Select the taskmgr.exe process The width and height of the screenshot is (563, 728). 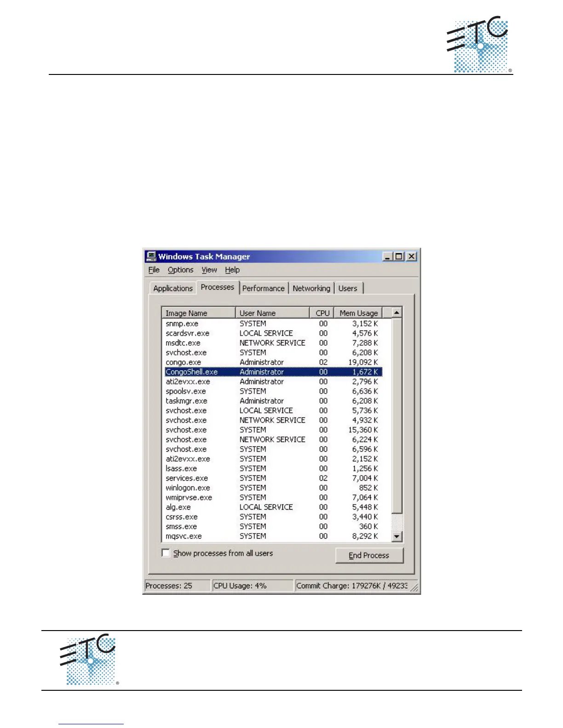click(x=272, y=401)
